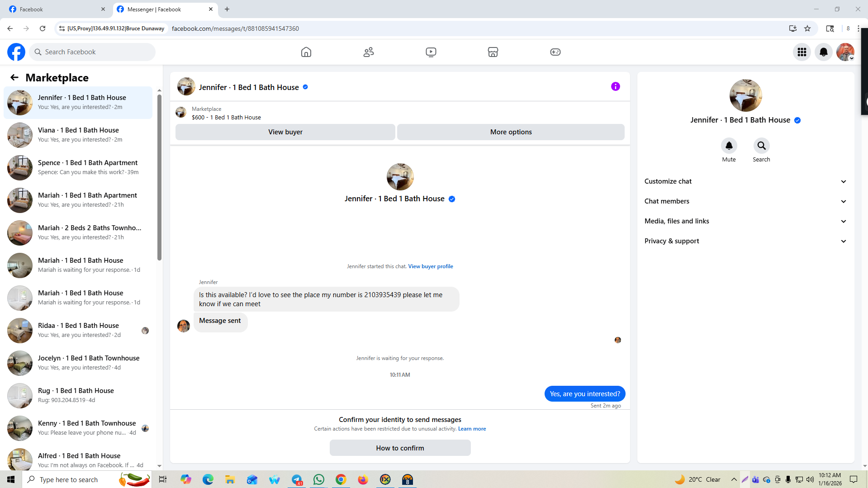868x488 pixels.
Task: Open Google Chrome in taskbar
Action: [x=341, y=479]
